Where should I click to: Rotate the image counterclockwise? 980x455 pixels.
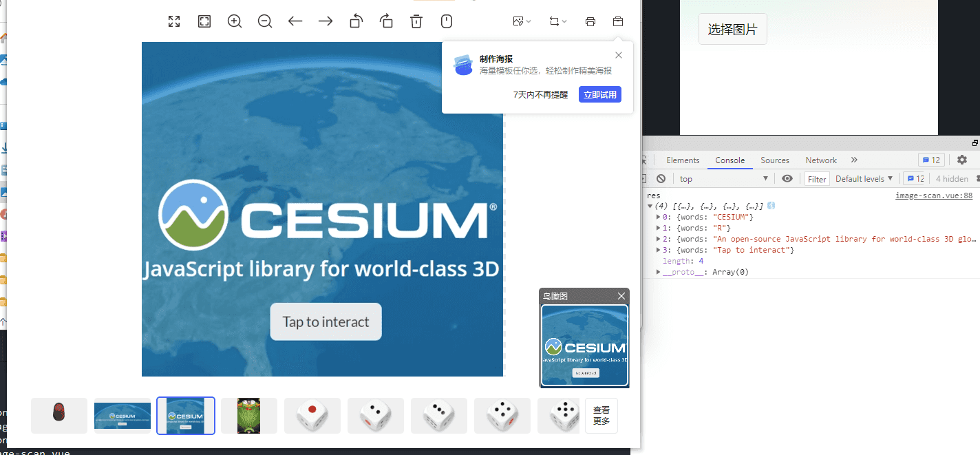click(356, 21)
